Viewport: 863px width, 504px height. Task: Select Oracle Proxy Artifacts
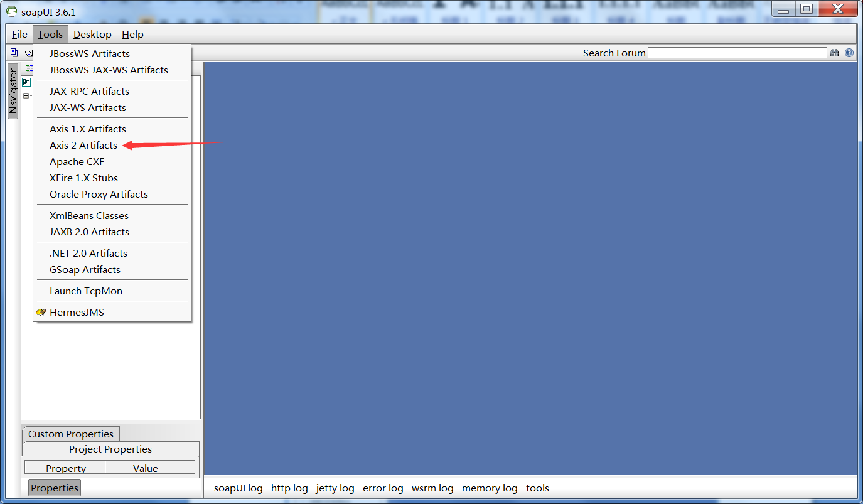(x=112, y=194)
